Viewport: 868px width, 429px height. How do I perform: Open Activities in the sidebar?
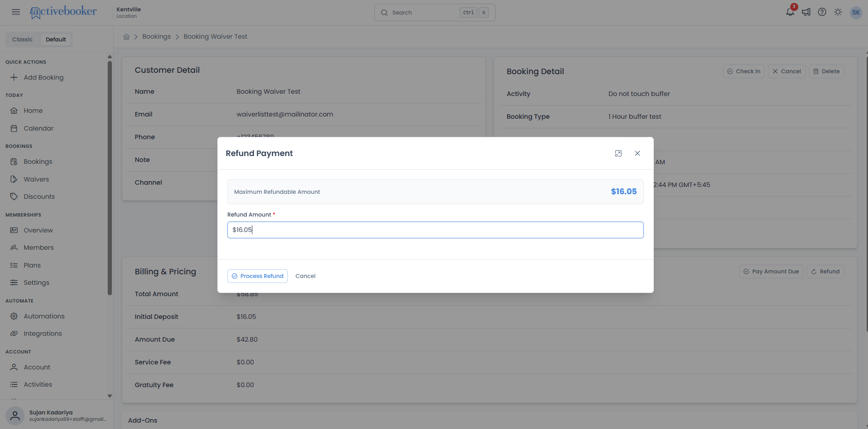click(x=38, y=384)
